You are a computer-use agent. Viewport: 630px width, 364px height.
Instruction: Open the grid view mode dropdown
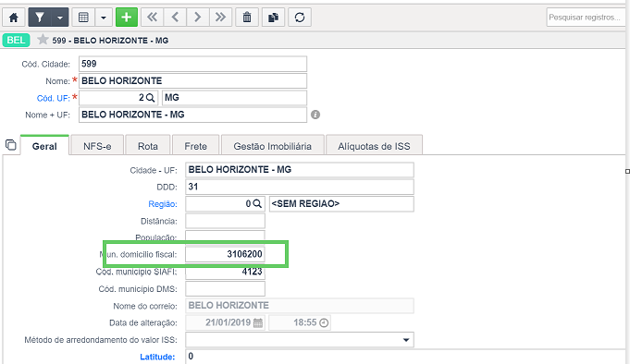tap(104, 18)
